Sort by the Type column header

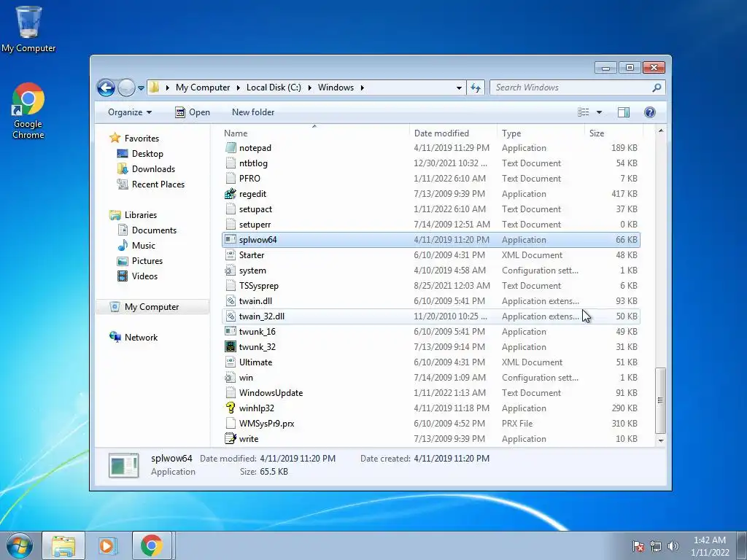coord(541,133)
